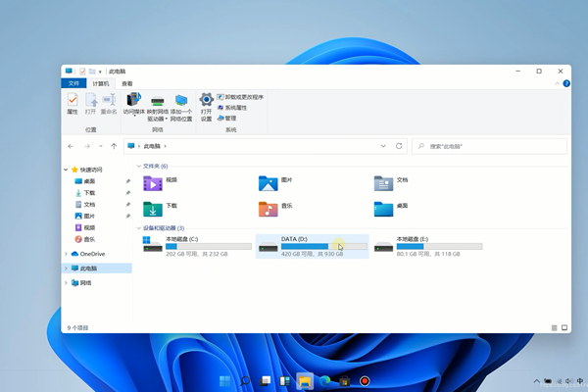The height and width of the screenshot is (392, 588).
Task: Open the 文件 (File) menu tab
Action: 73,84
